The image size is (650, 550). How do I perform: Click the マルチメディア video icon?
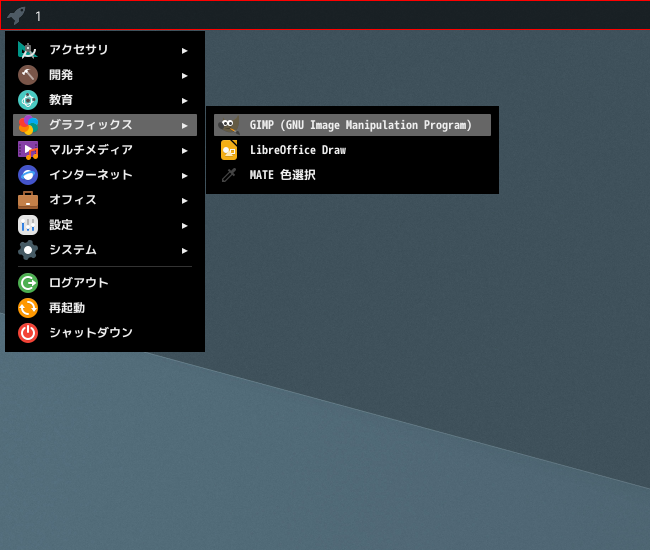click(28, 150)
